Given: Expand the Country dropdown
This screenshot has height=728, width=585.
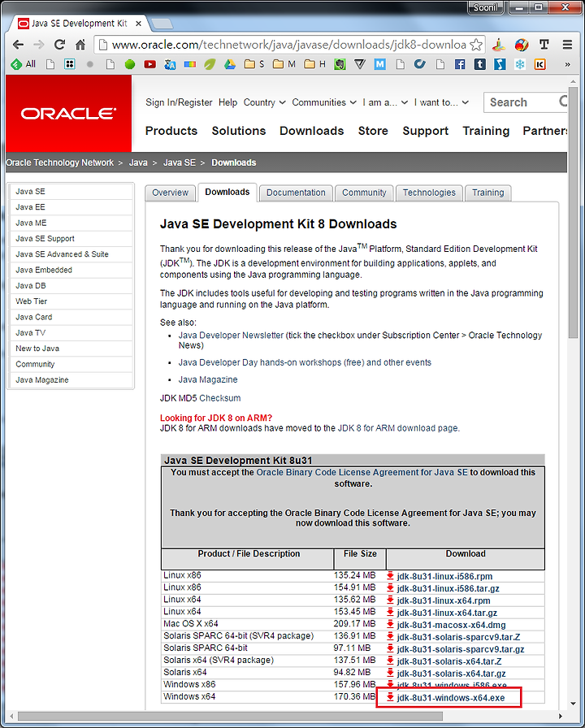Looking at the screenshot, I should [x=264, y=102].
